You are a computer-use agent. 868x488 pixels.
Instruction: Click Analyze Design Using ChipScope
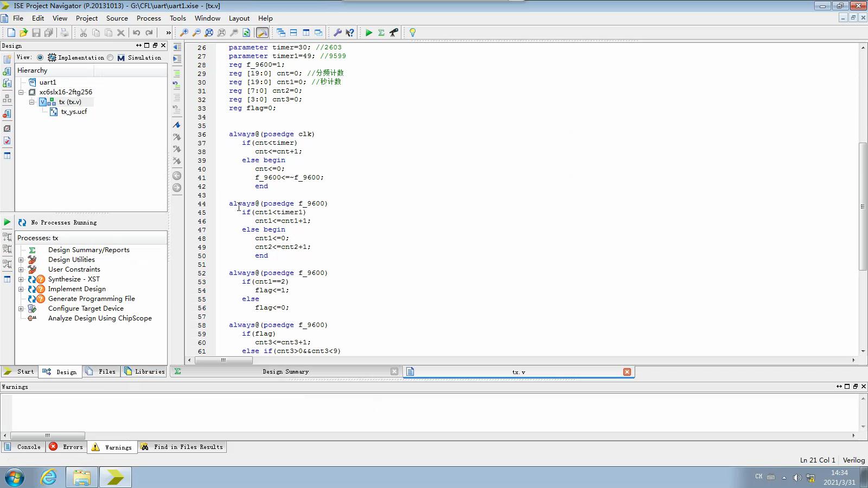[x=100, y=318]
